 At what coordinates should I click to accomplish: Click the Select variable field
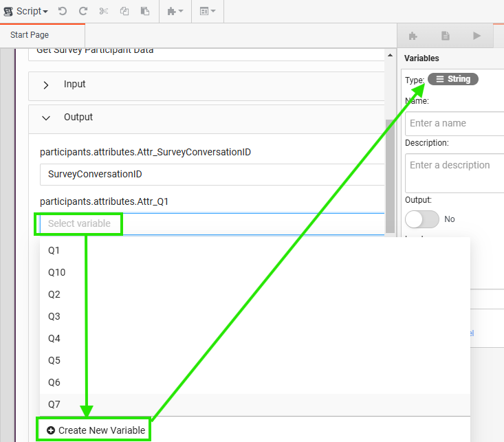[212, 223]
